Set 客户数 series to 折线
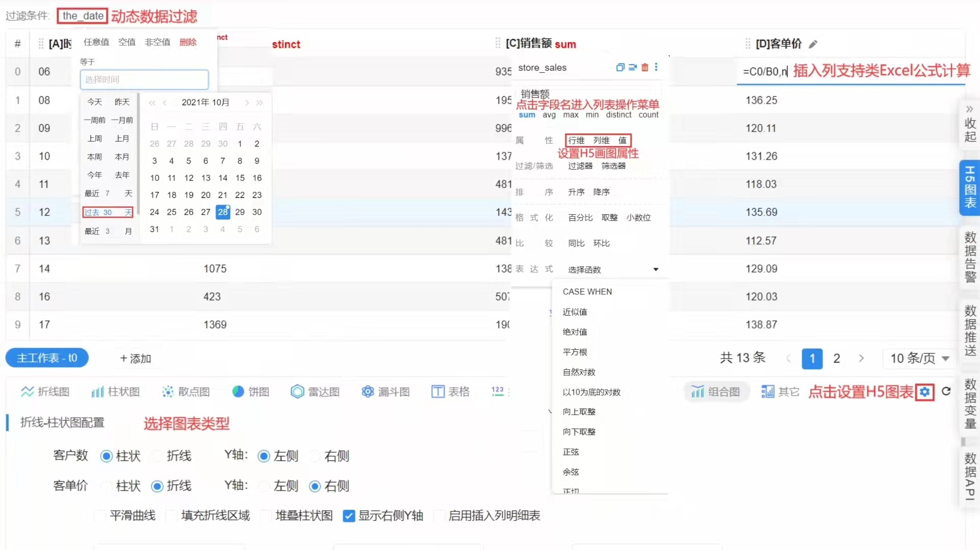Viewport: 980px width, 550px height. tap(172, 456)
